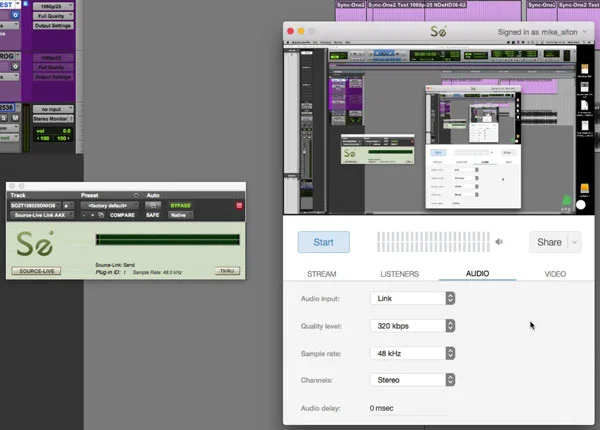This screenshot has width=600, height=430.
Task: Click the Source-Live audio level meter
Action: [x=433, y=242]
